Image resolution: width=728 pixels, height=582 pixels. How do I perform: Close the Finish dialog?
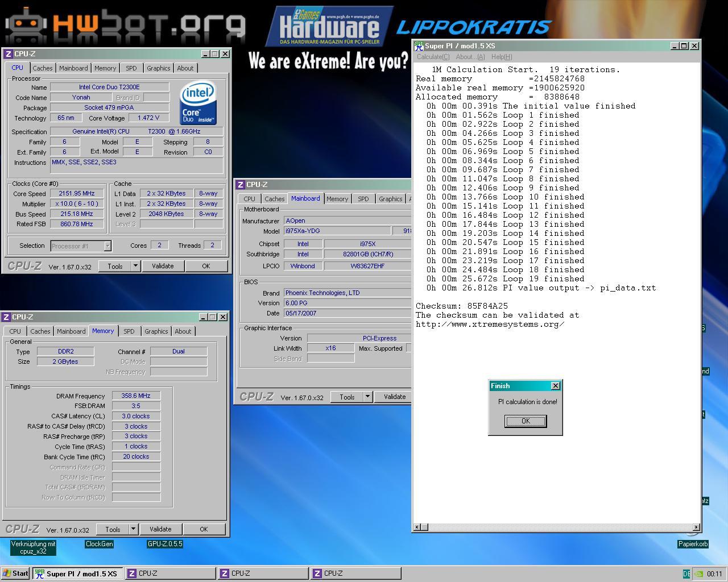[556, 386]
